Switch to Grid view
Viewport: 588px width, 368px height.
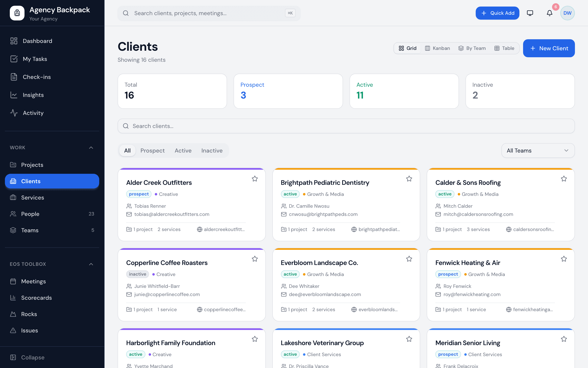(408, 48)
